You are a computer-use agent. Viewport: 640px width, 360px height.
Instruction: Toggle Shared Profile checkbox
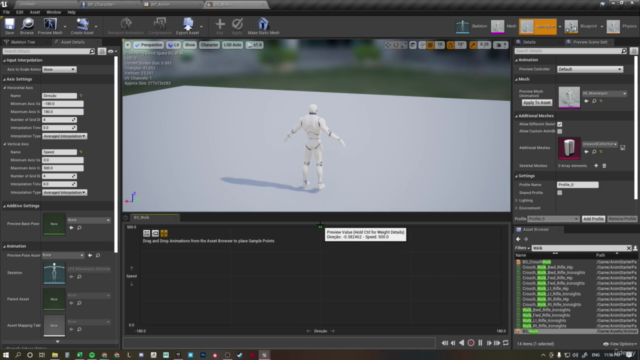(560, 193)
